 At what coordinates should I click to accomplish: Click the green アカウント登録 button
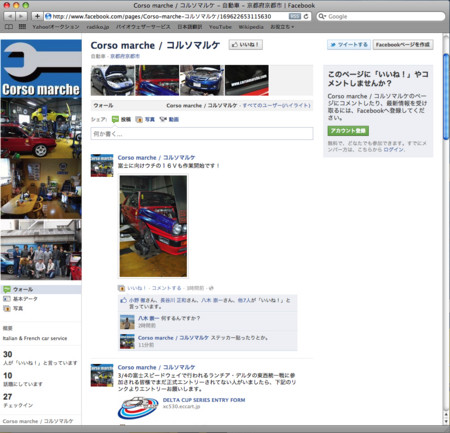click(348, 131)
